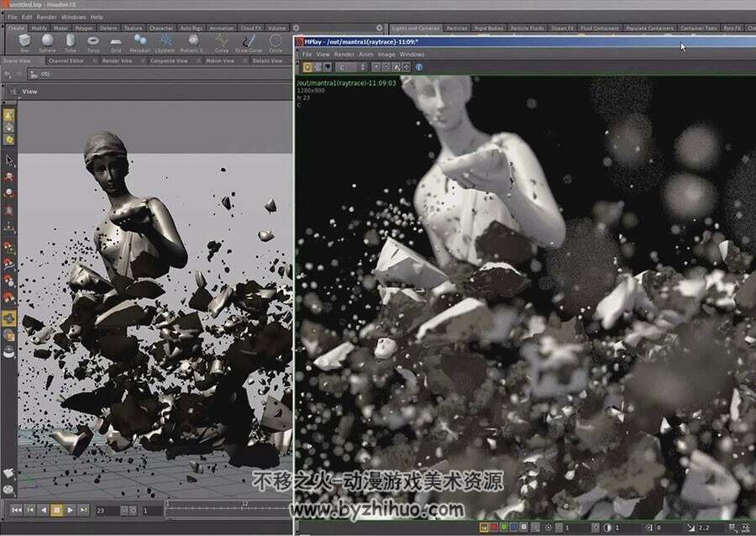Open the Windows menu in Houdini

73,17
